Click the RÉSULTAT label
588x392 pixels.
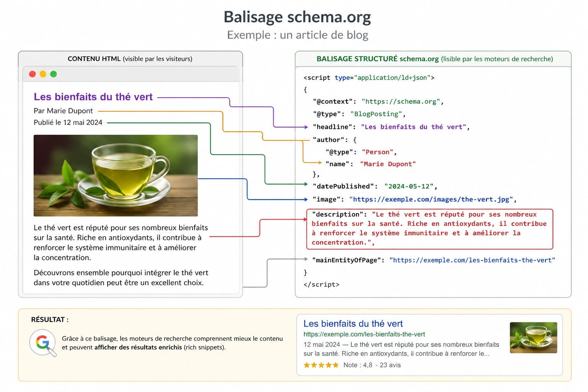click(x=50, y=319)
